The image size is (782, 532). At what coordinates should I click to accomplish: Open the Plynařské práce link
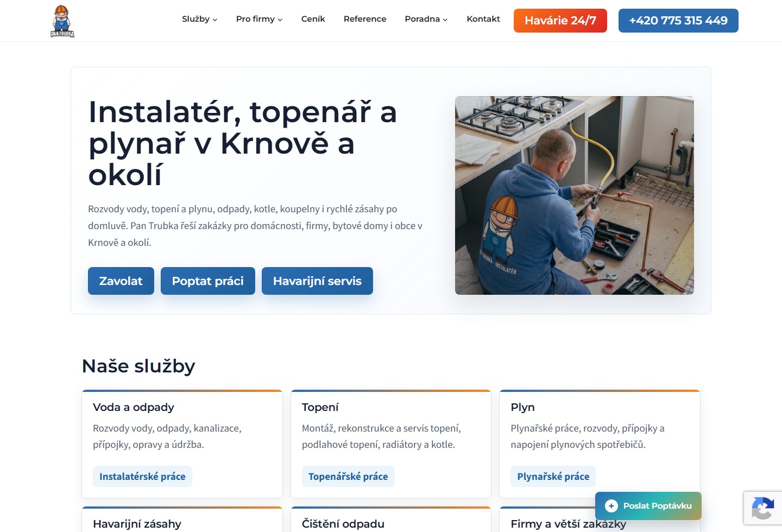[553, 476]
